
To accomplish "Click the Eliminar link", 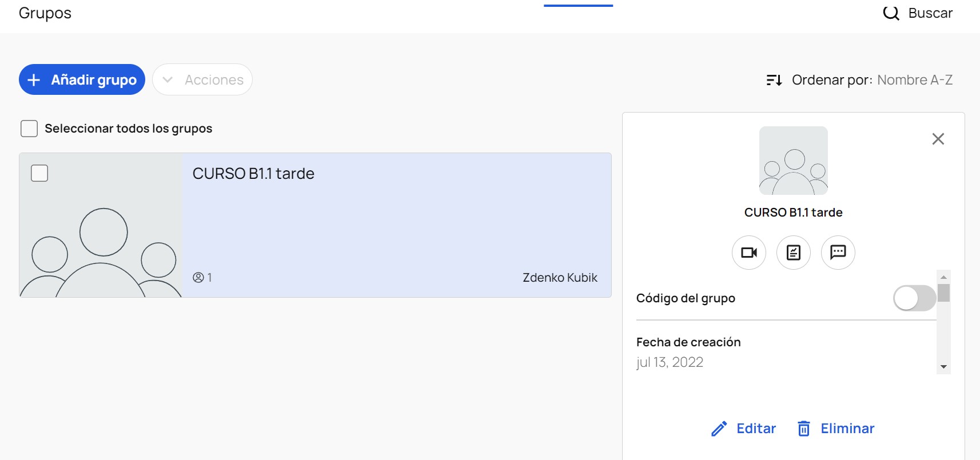I will pos(847,429).
